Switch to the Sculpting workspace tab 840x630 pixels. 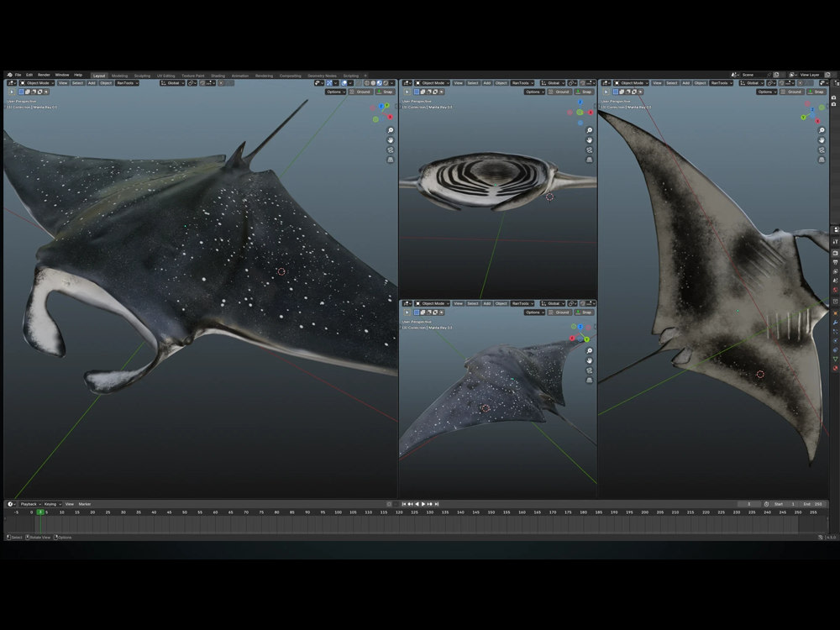click(142, 76)
